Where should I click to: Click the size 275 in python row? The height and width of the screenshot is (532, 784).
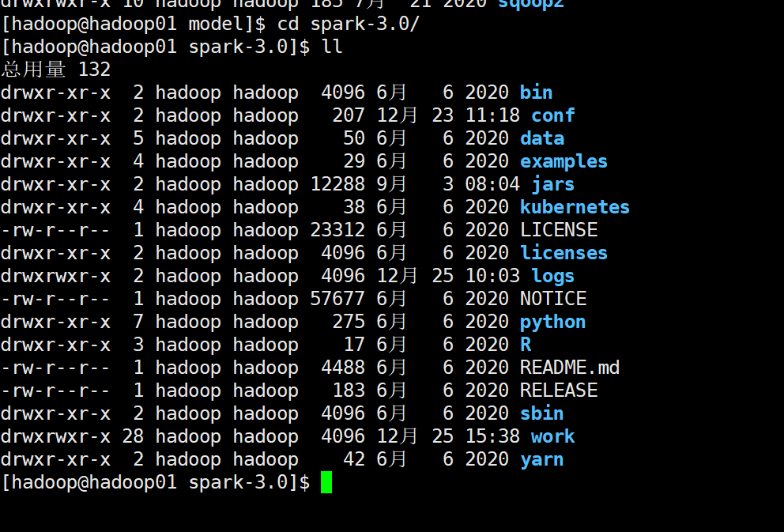tap(349, 323)
